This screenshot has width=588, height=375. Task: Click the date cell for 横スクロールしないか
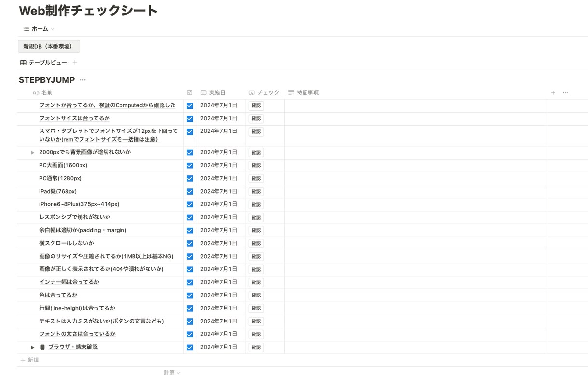[x=221, y=243]
